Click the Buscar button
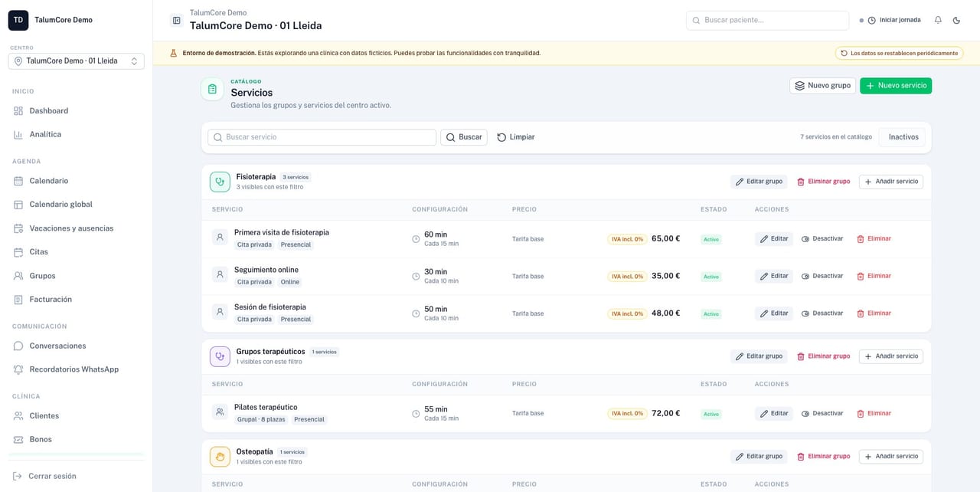 (x=464, y=137)
